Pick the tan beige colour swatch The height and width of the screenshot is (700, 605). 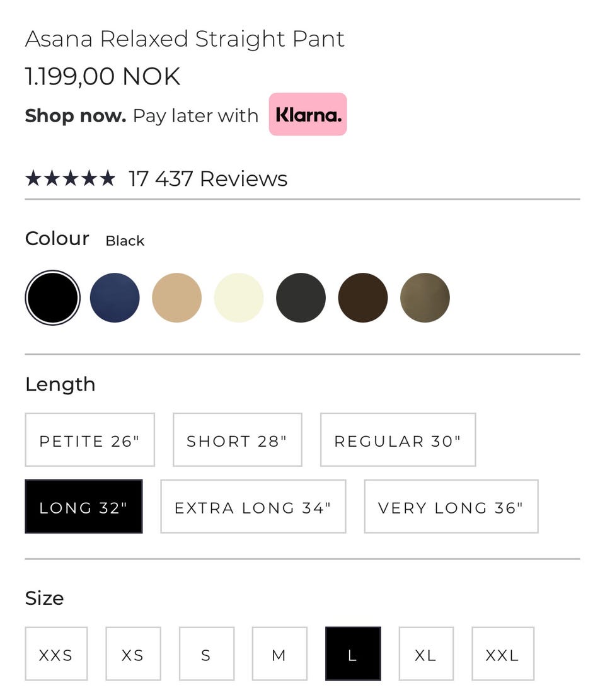coord(176,297)
